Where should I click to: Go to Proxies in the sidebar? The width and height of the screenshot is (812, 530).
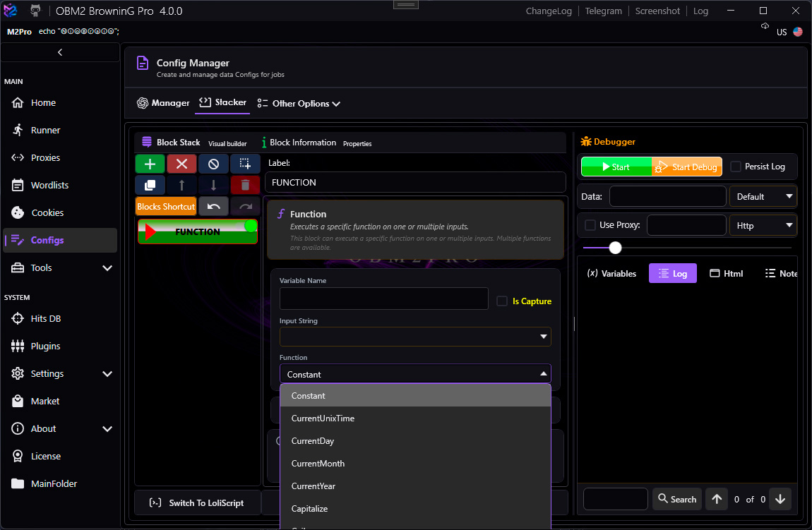(60, 157)
